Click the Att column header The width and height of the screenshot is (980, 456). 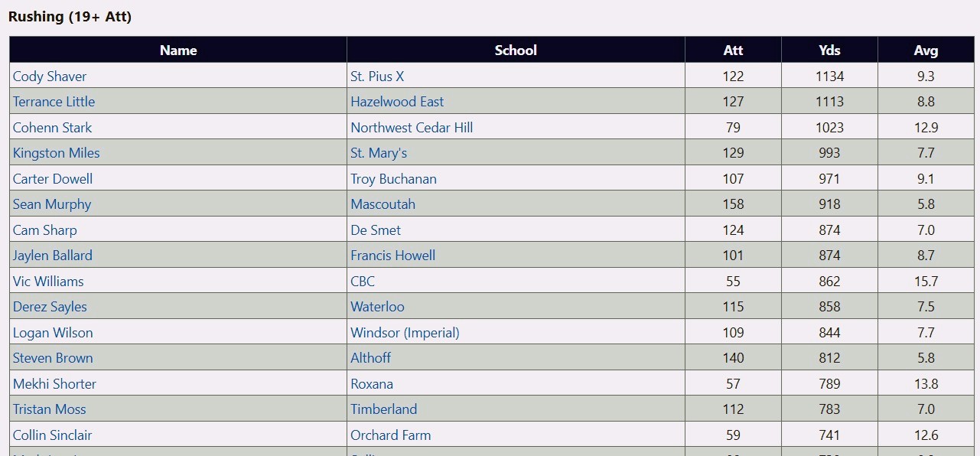pos(733,50)
